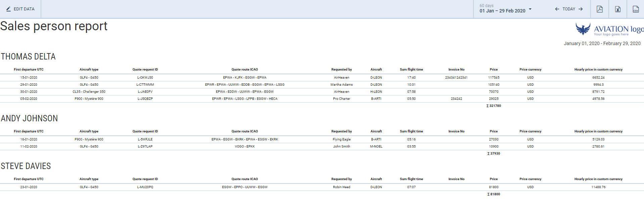Click quote request ID L-C7TWMM
The width and height of the screenshot is (644, 205).
click(x=145, y=85)
